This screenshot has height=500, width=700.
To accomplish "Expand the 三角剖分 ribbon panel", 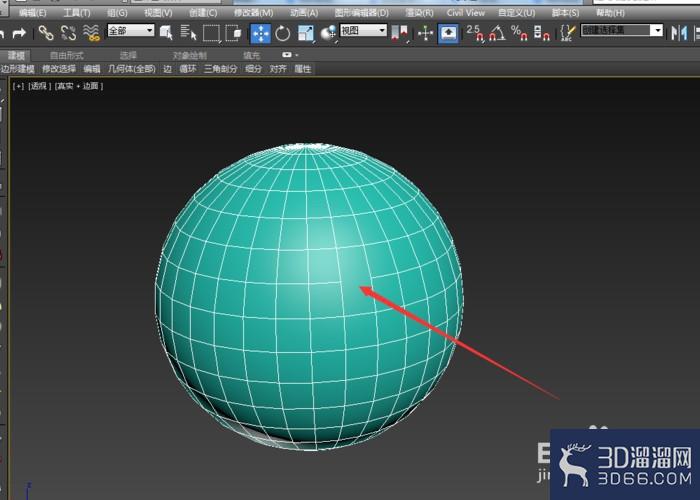I will coord(221,69).
